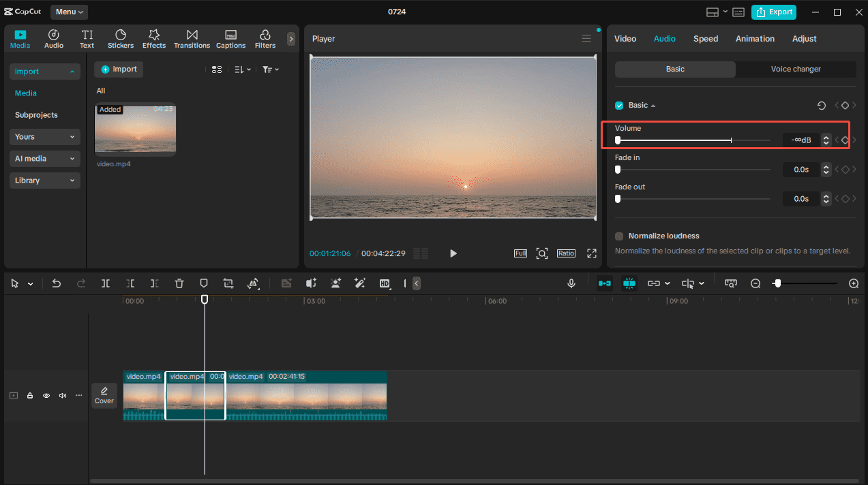Viewport: 868px width, 485px height.
Task: Add a Volume keyframe
Action: click(845, 140)
